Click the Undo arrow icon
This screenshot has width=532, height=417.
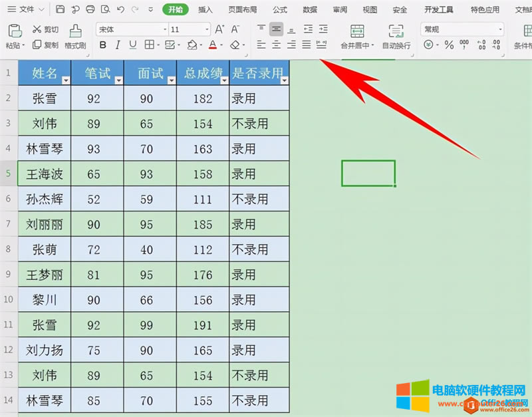120,10
